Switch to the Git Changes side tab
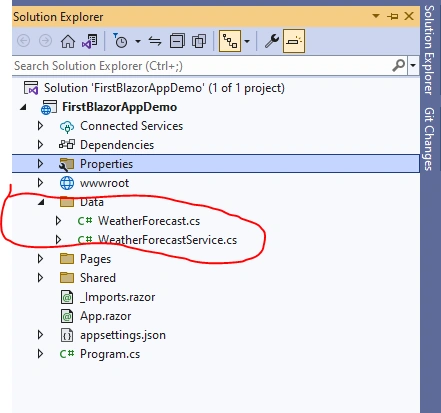The height and width of the screenshot is (413, 441). (x=429, y=139)
